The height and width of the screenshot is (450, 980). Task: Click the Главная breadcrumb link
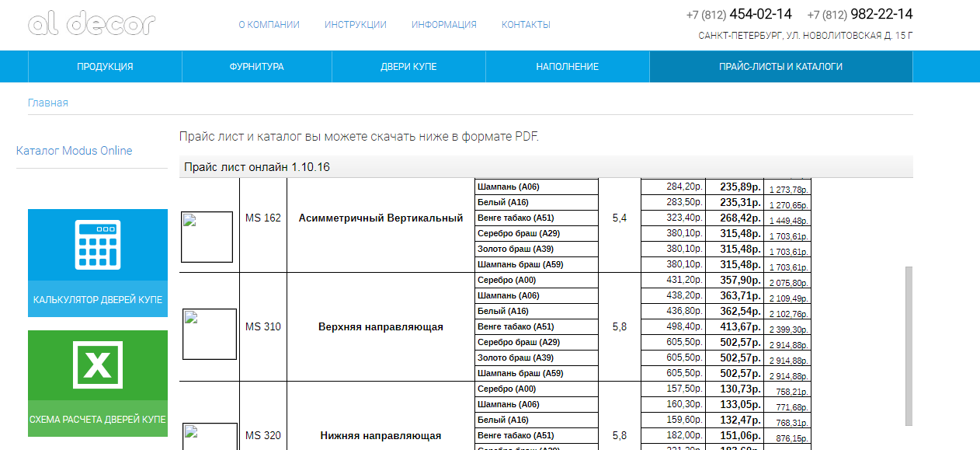[48, 103]
